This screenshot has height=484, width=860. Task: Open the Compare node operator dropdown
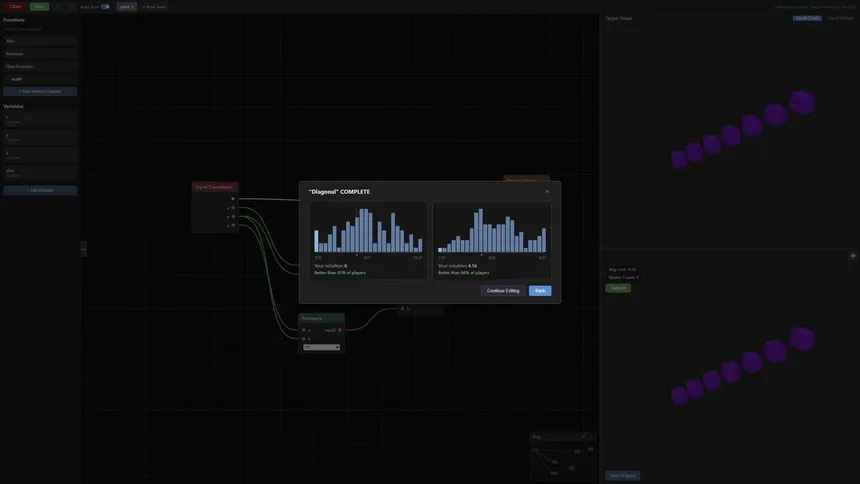(x=321, y=347)
